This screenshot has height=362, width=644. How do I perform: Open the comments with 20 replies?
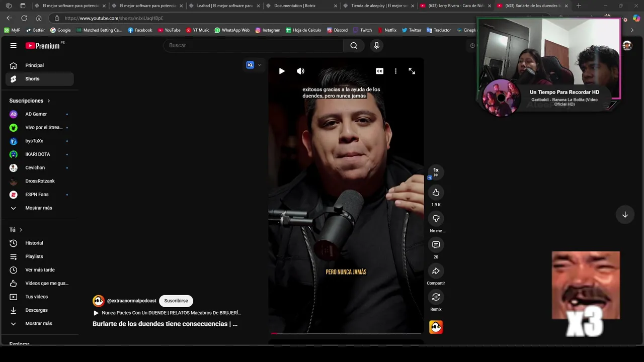(436, 245)
